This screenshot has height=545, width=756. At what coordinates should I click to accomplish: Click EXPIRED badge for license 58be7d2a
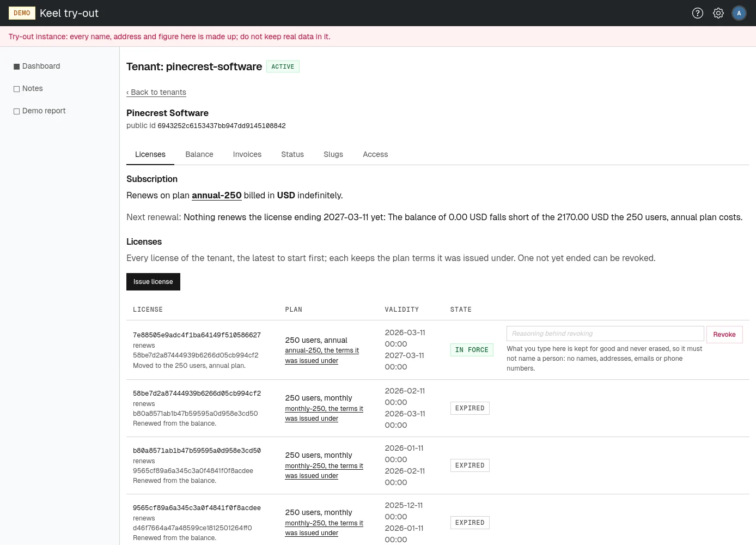[x=470, y=408]
